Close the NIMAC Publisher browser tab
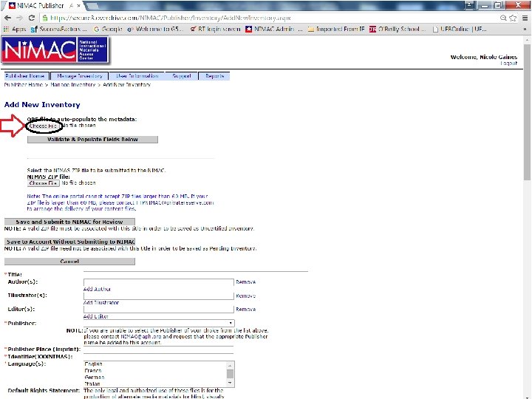The height and width of the screenshot is (399, 532). [x=79, y=6]
